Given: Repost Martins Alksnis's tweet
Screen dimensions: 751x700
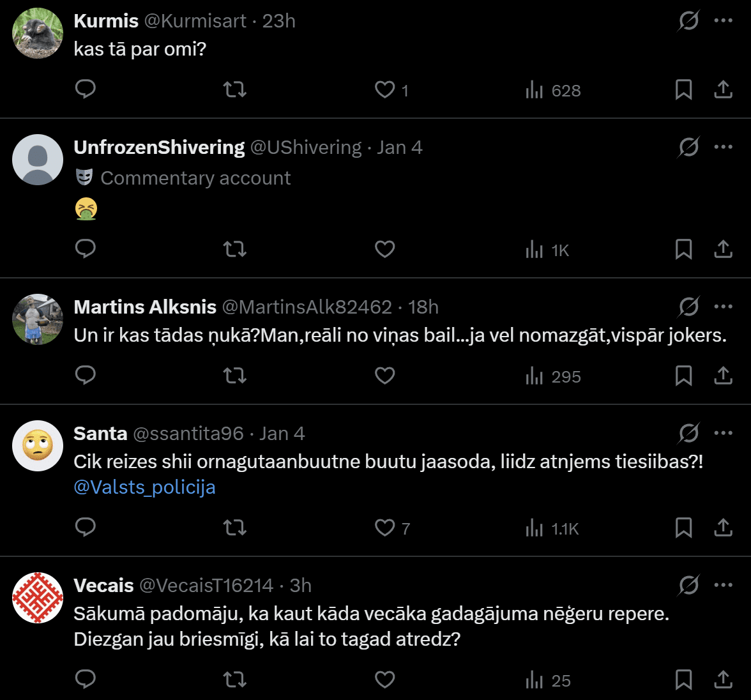Looking at the screenshot, I should (235, 376).
